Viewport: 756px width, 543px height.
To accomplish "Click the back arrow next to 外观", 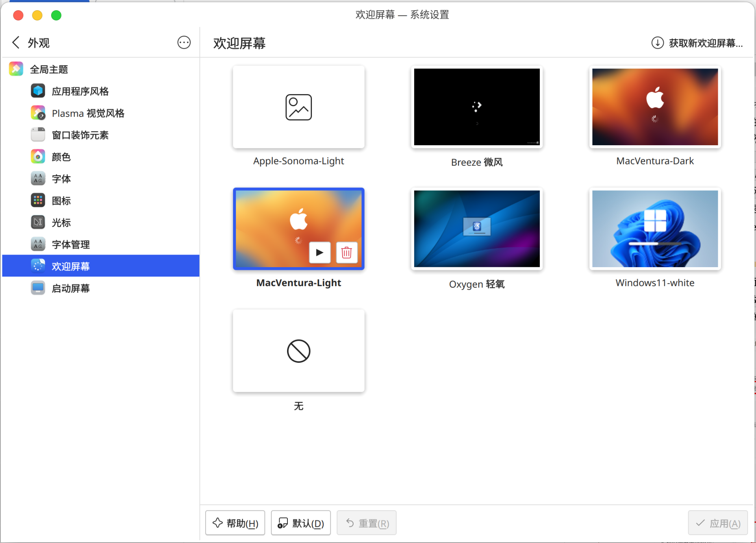I will pos(16,42).
